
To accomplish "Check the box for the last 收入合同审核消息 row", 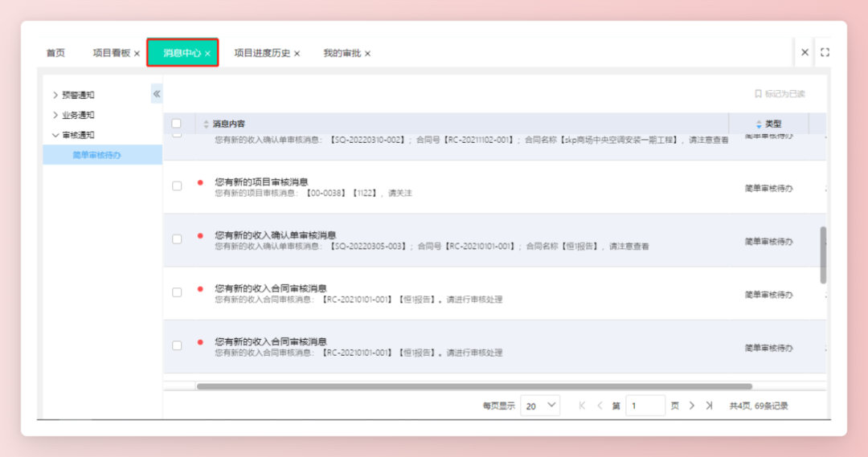I will click(177, 346).
